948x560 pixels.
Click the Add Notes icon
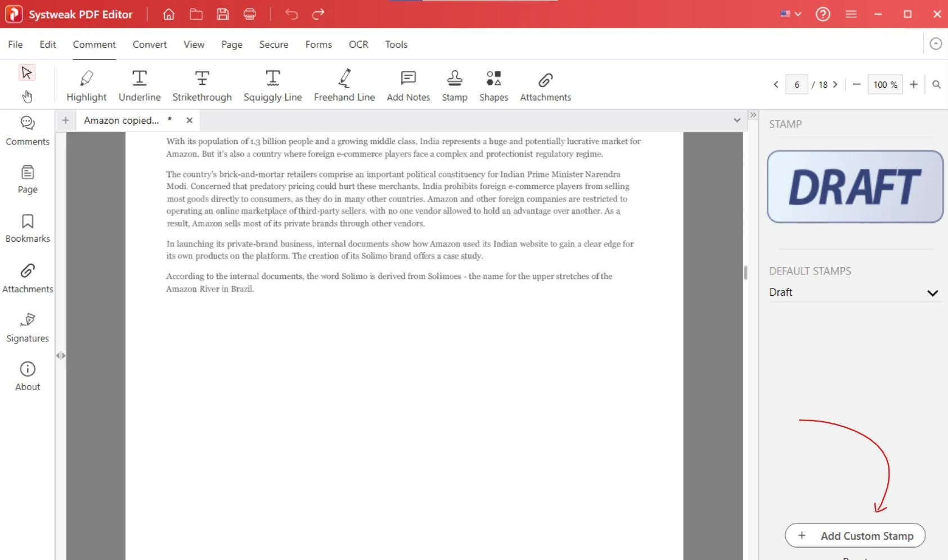coord(408,78)
